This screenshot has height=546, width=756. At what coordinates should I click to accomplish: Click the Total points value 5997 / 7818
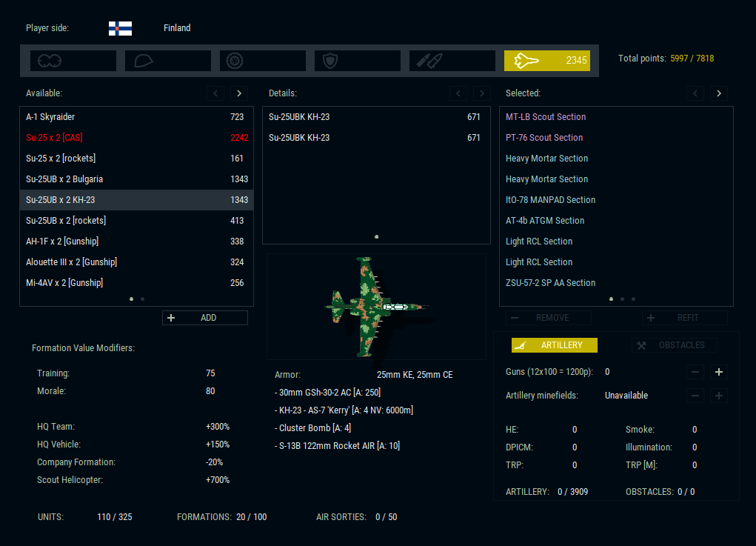click(x=692, y=59)
